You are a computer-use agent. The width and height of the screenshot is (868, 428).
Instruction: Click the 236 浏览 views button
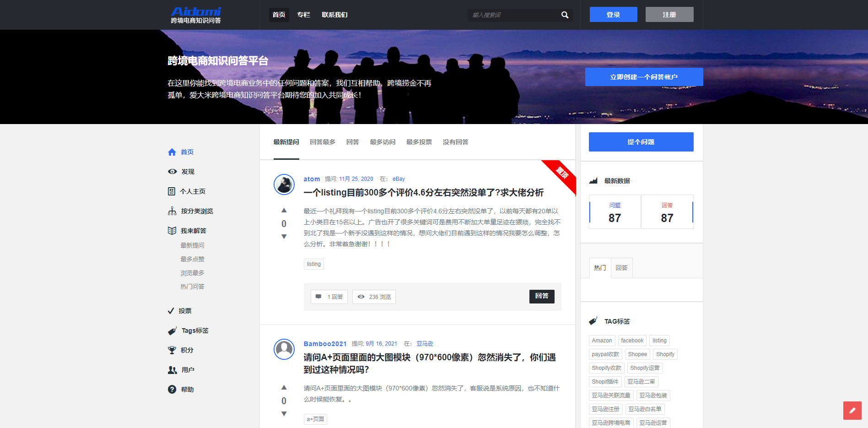click(374, 297)
